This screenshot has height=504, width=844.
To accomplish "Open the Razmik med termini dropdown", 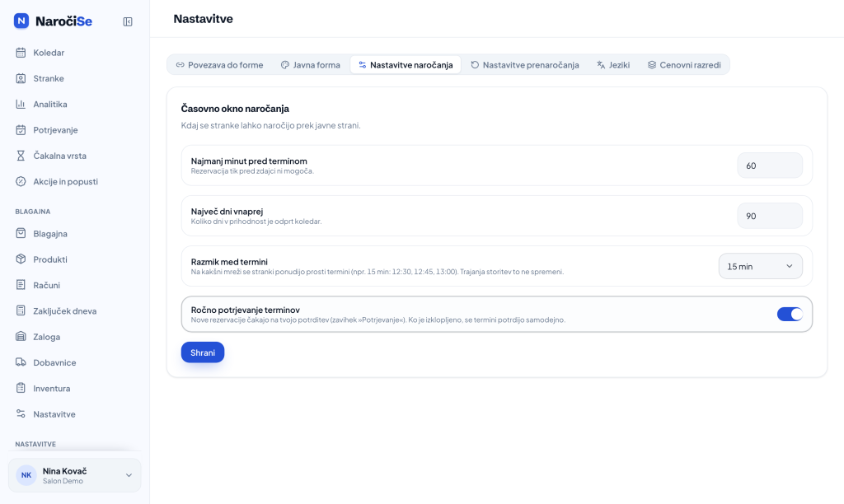I will tap(760, 266).
